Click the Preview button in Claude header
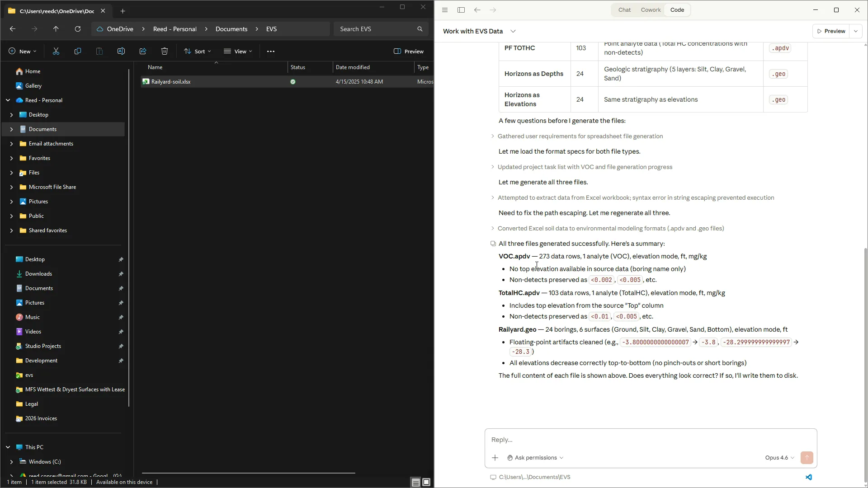This screenshot has height=488, width=868. click(x=831, y=31)
